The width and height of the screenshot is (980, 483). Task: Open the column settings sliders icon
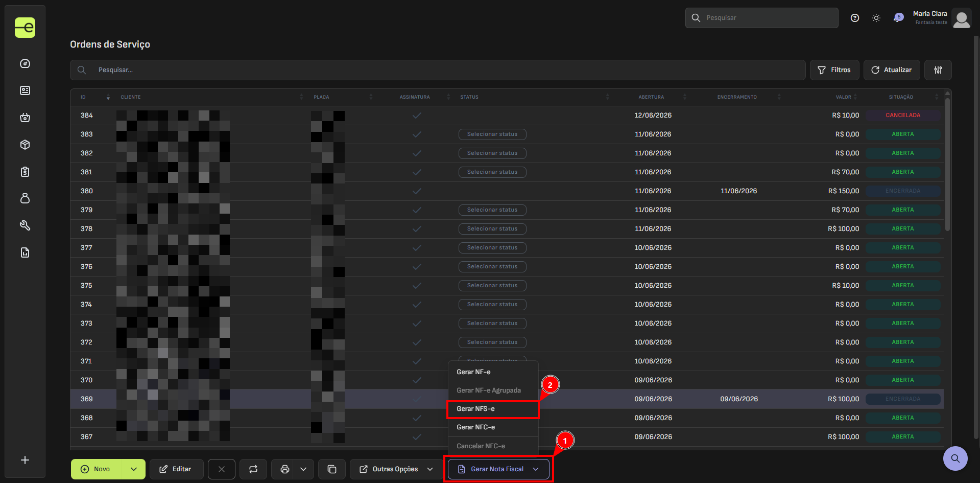tap(938, 70)
